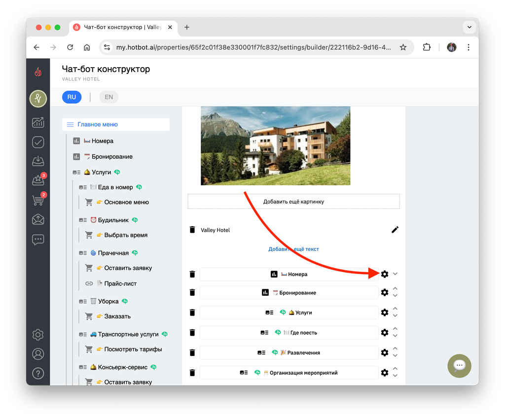Bookmark this page with star icon
This screenshot has height=420, width=505.
(x=403, y=47)
